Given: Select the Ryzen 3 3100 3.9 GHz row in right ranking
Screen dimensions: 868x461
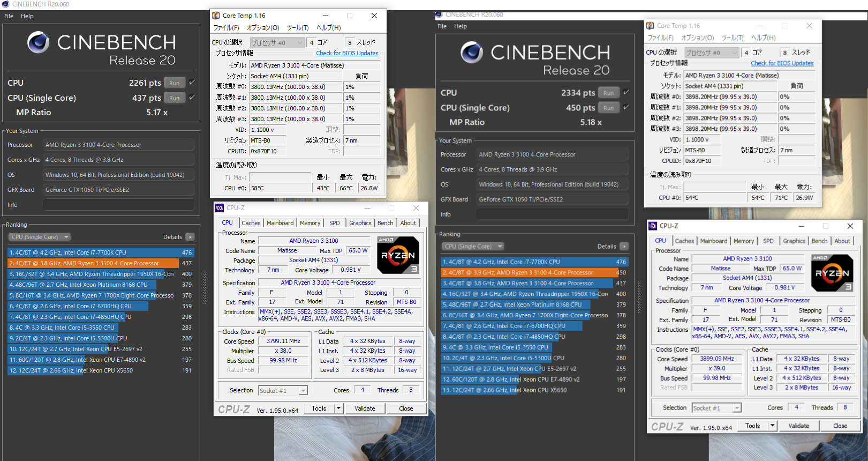Looking at the screenshot, I should (x=534, y=272).
